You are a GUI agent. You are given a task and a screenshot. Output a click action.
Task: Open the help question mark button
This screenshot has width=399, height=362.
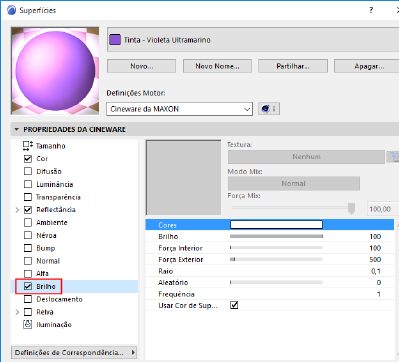pos(371,10)
